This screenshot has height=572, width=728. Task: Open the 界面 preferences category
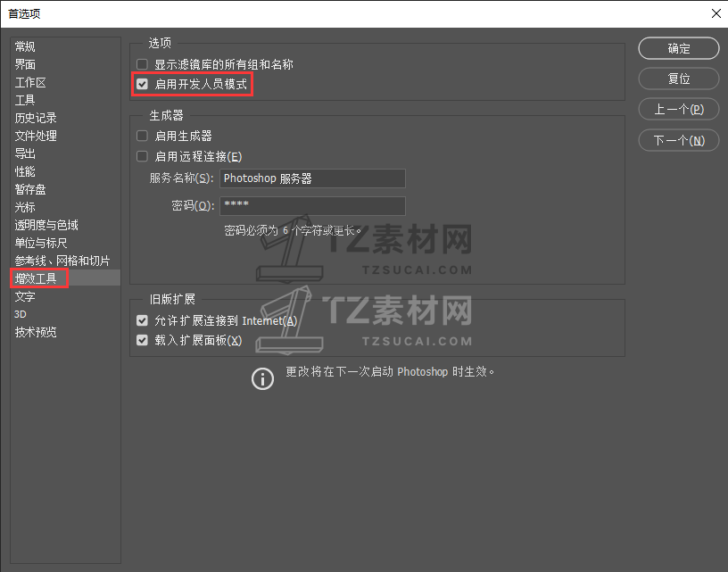25,64
